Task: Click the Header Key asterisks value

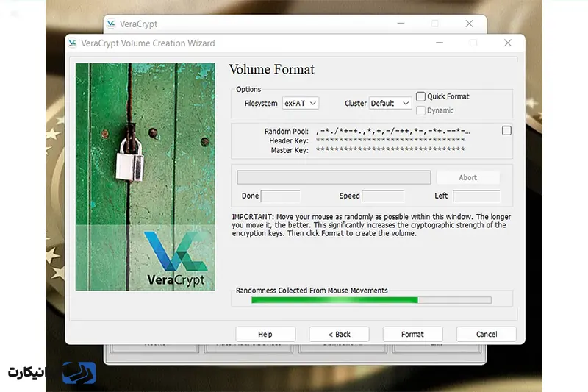Action: pyautogui.click(x=390, y=140)
